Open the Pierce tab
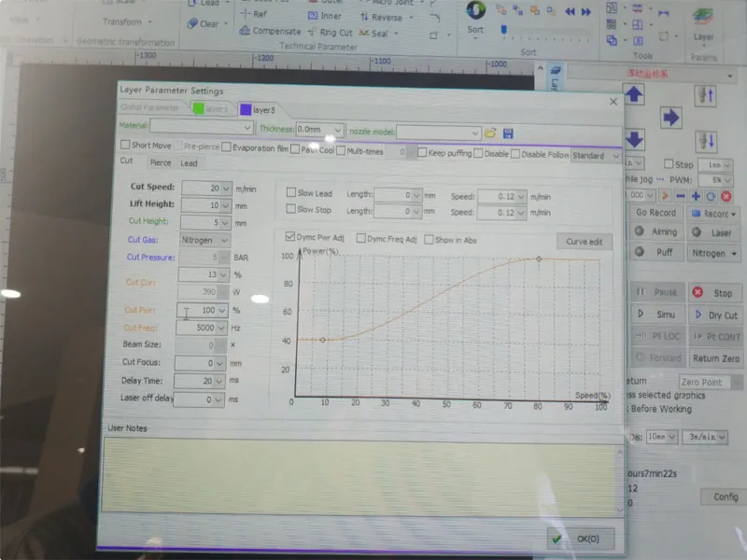The image size is (747, 560). click(x=160, y=162)
